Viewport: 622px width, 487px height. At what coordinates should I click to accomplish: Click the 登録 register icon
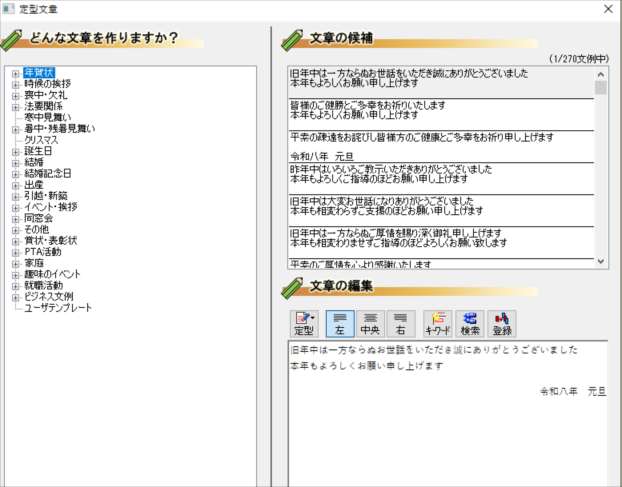pyautogui.click(x=502, y=323)
